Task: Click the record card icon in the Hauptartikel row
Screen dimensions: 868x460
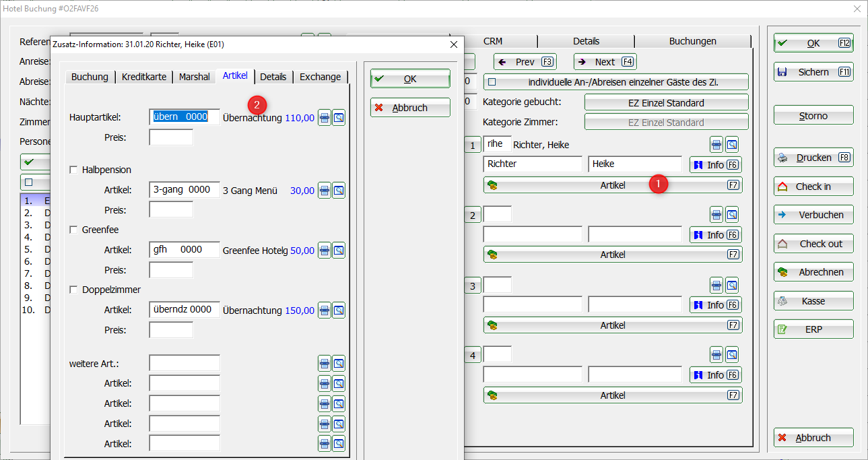Action: pyautogui.click(x=325, y=117)
